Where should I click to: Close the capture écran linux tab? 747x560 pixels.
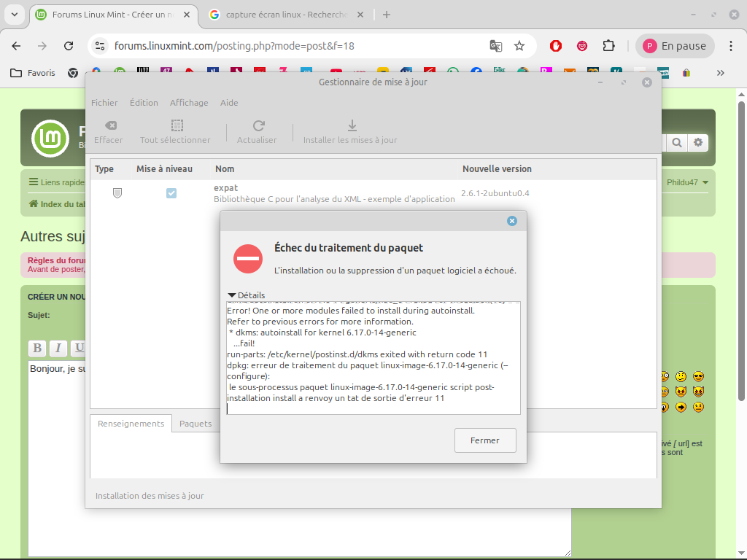point(360,15)
